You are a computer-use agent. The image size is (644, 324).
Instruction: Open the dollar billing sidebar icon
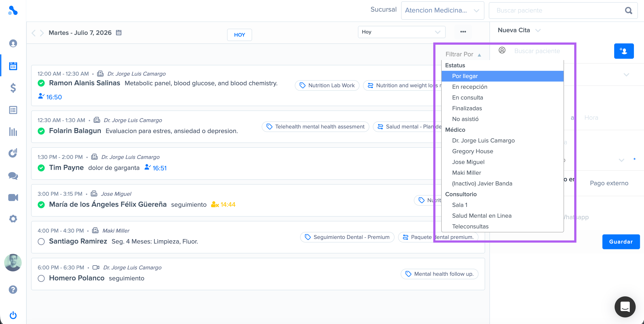coord(13,88)
